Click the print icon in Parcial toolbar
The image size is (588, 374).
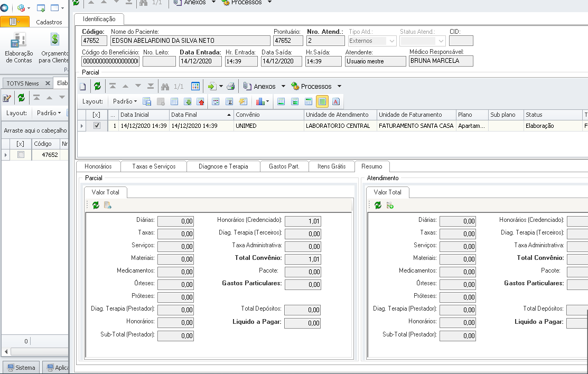pyautogui.click(x=230, y=86)
